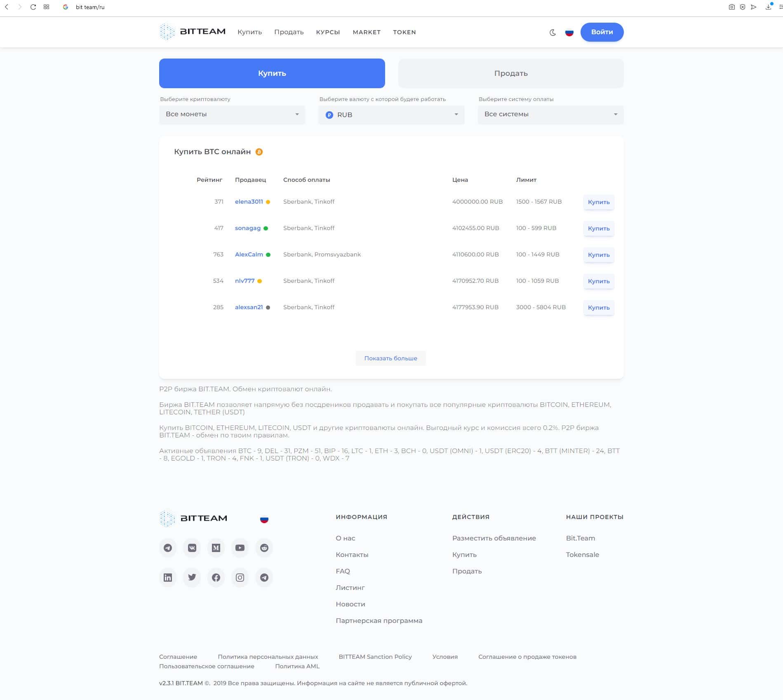Open the Политика персональных данных link
The height and width of the screenshot is (700, 783).
coord(268,657)
